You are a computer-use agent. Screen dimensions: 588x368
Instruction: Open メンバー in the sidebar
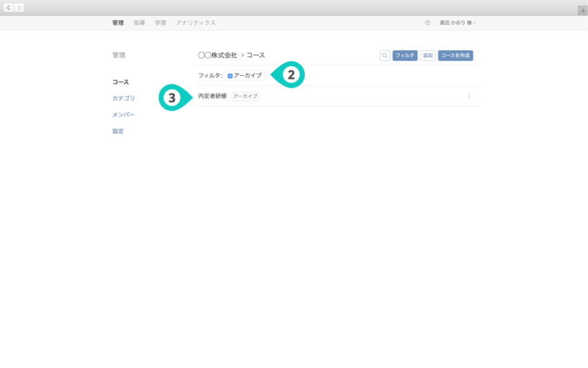[123, 115]
